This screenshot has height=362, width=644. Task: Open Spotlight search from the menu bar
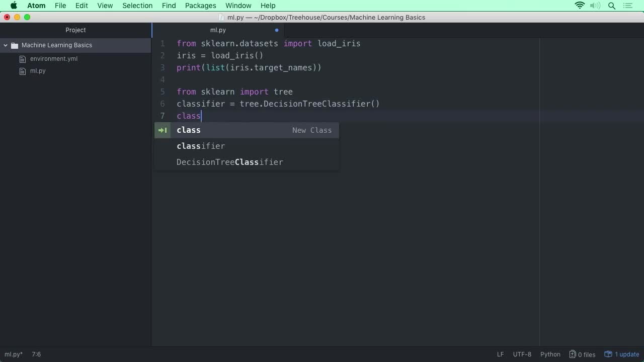coord(611,6)
